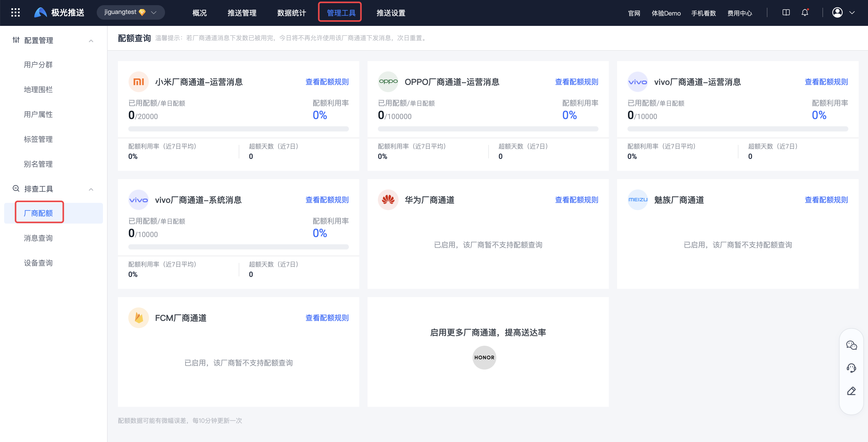Image resolution: width=868 pixels, height=442 pixels.
Task: Click the Meizu channel logo
Action: click(x=638, y=200)
